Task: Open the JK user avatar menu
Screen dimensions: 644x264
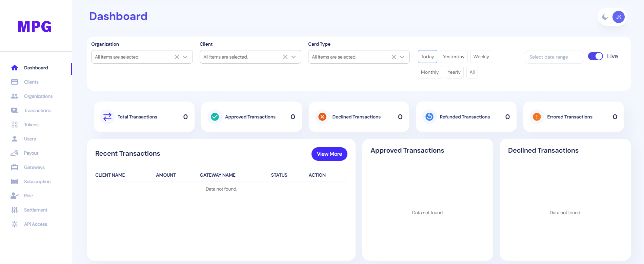Action: [618, 17]
